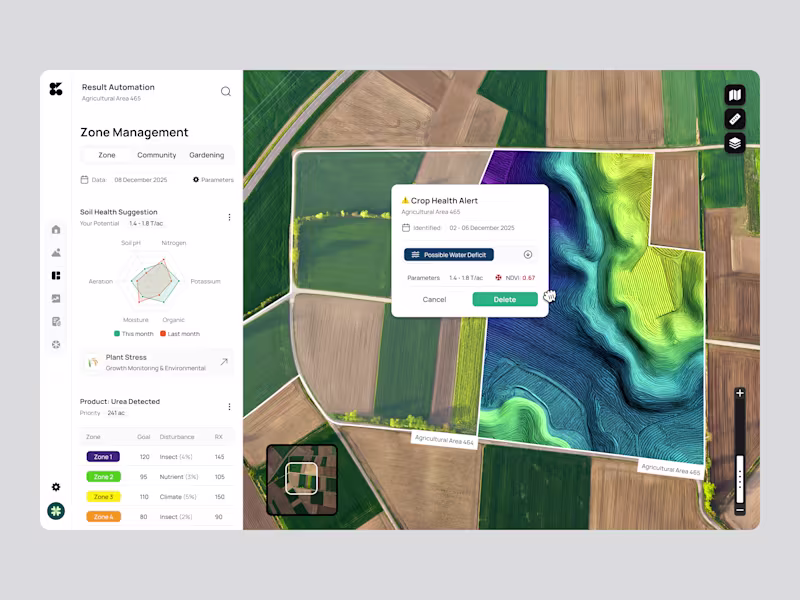Open the map layers icon
This screenshot has width=800, height=600.
coord(734,143)
